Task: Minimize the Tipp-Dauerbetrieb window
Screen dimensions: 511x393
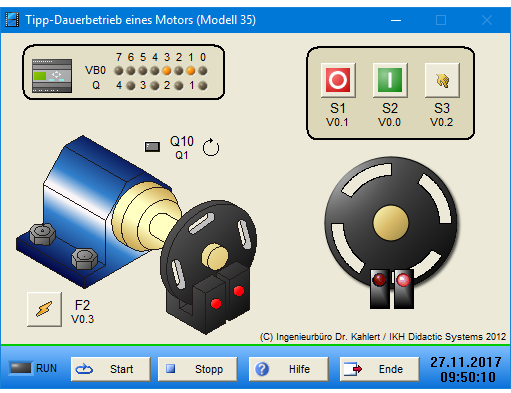Action: point(396,20)
